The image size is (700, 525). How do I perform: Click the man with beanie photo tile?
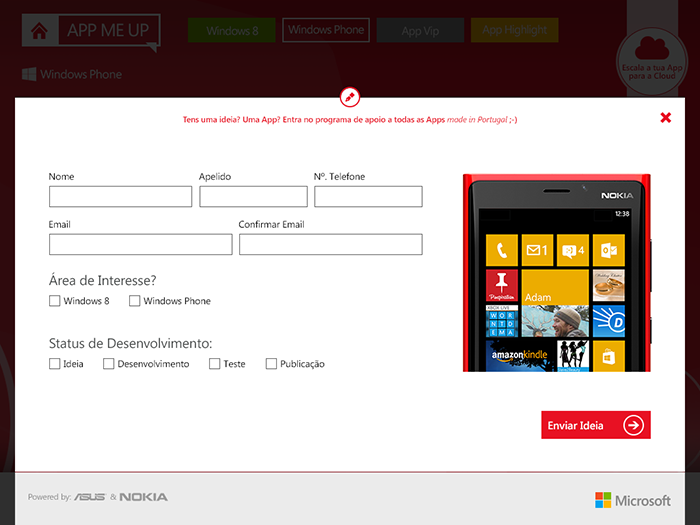coord(555,321)
